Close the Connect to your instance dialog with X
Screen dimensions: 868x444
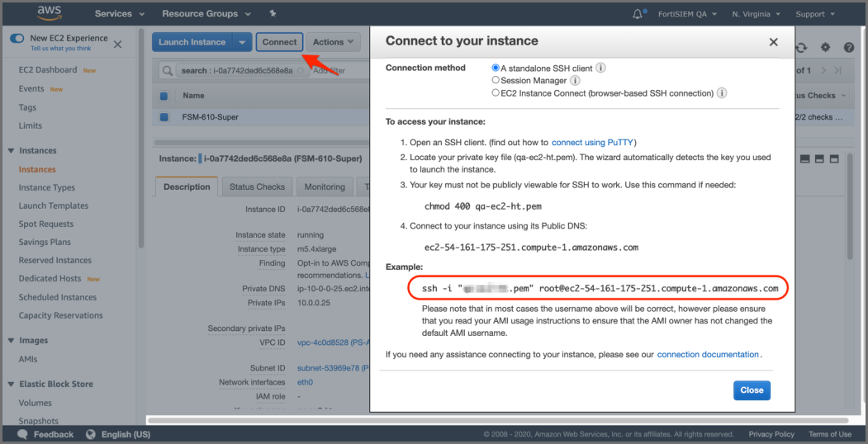pos(773,42)
